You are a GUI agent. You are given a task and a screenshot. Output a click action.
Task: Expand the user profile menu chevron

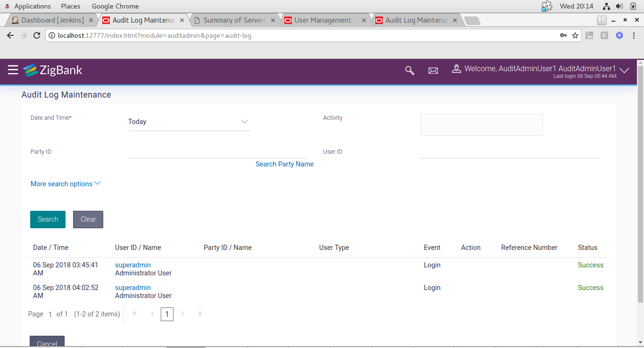coord(624,71)
